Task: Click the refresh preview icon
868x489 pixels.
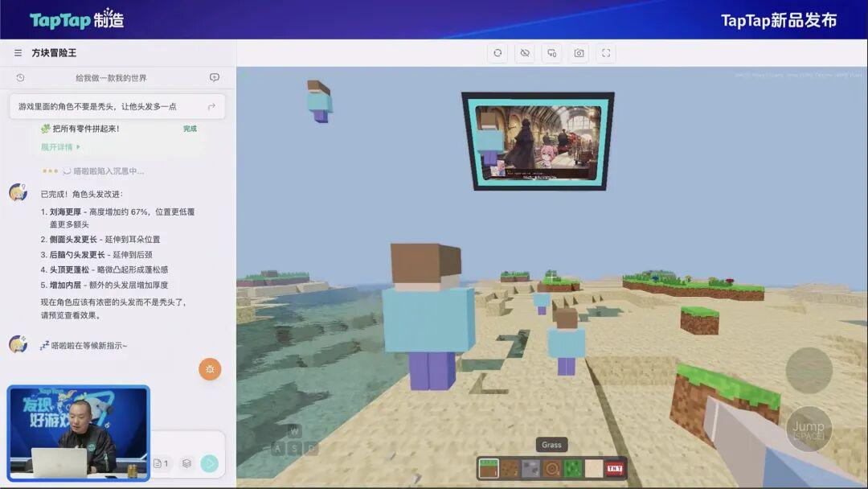Action: (497, 53)
